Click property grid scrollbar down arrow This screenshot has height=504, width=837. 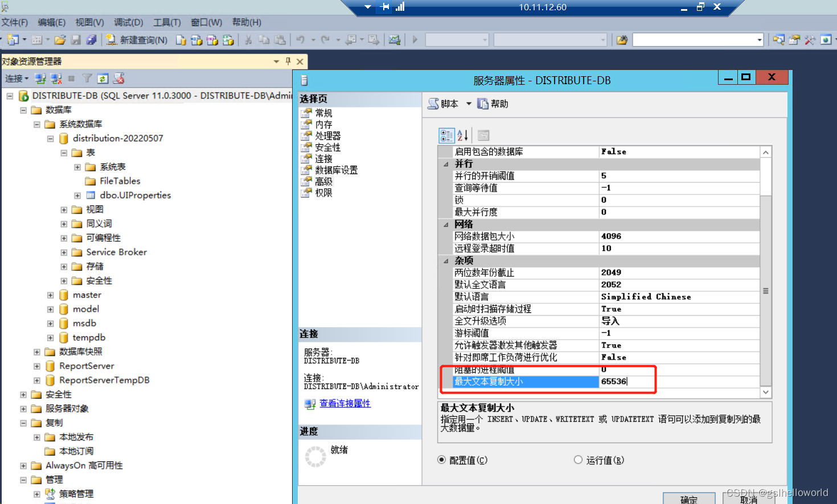pyautogui.click(x=766, y=392)
